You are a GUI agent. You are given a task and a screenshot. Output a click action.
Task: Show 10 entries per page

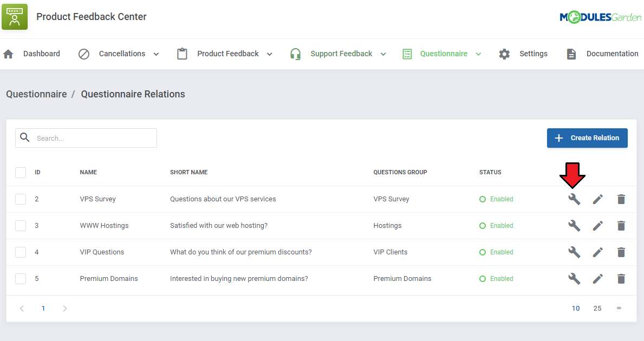pos(576,308)
